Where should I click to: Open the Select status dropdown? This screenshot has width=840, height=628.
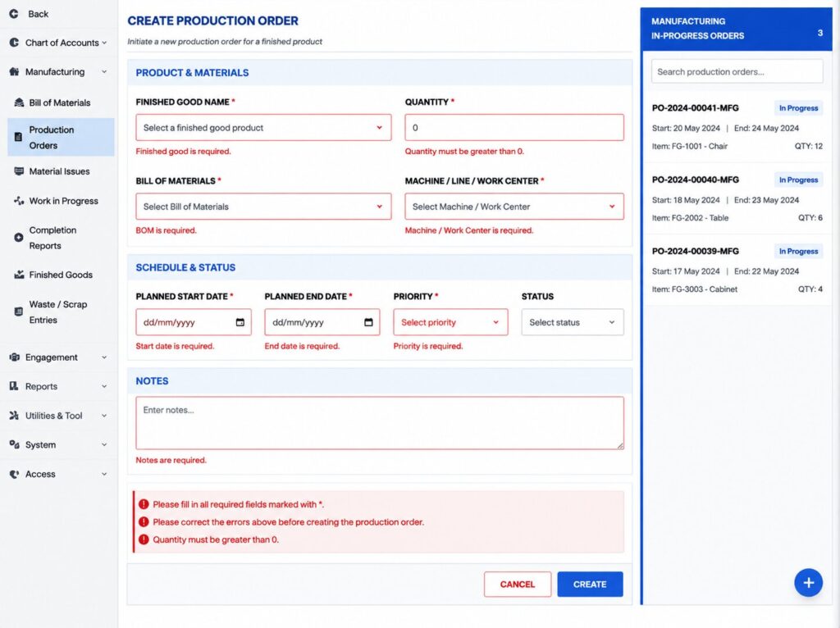(573, 322)
